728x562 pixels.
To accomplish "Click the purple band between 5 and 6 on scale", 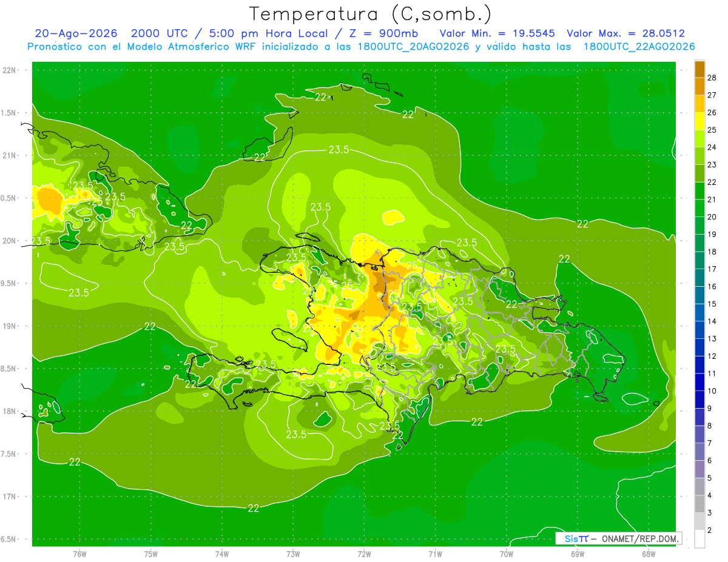I will pos(699,469).
